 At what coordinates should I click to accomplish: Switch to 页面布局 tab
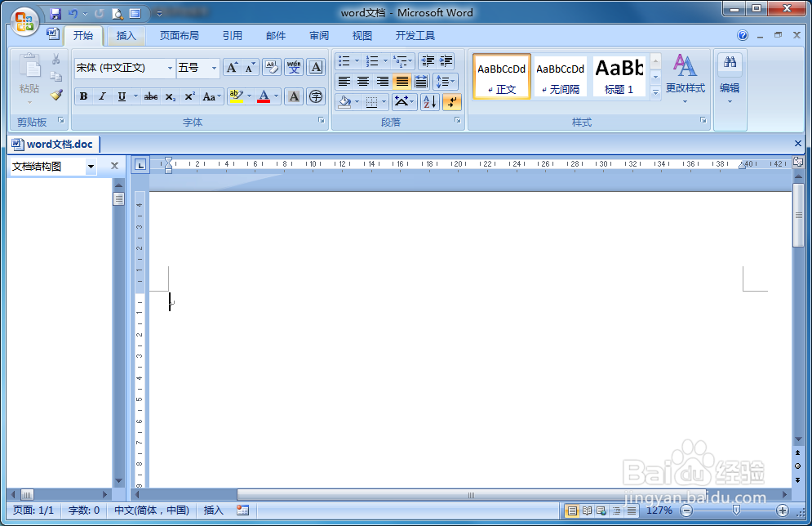[180, 35]
